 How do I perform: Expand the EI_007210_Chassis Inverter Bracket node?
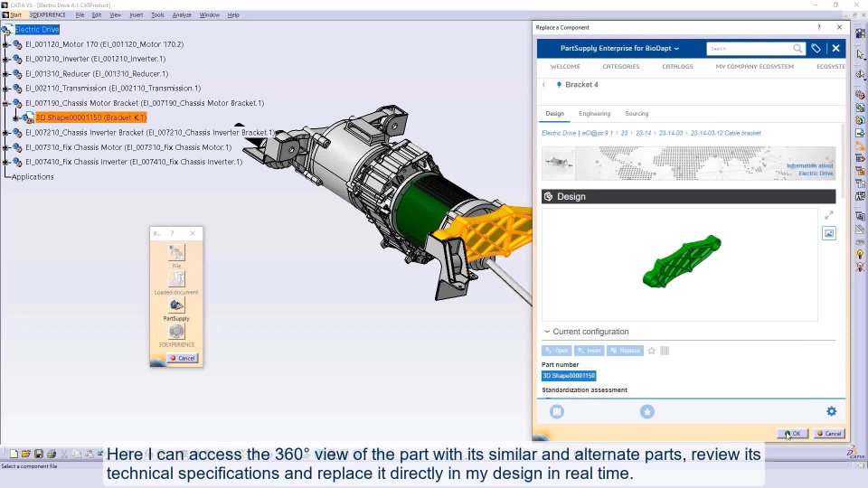[5, 133]
